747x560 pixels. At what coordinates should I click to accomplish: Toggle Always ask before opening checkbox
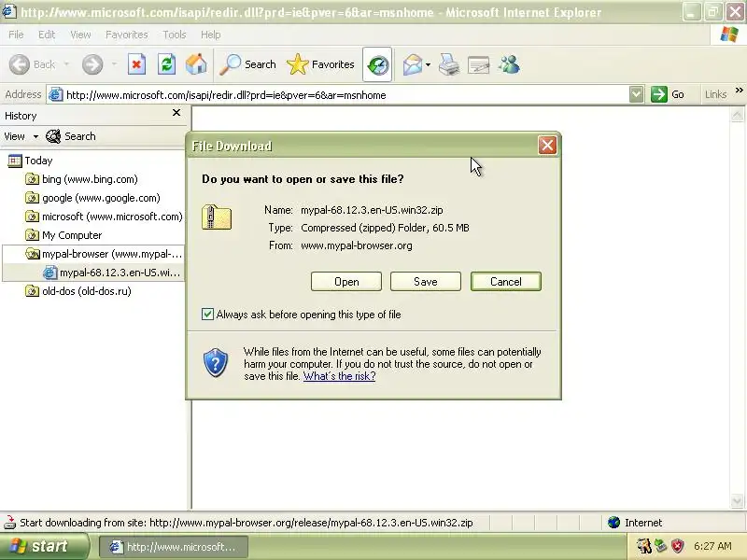207,314
